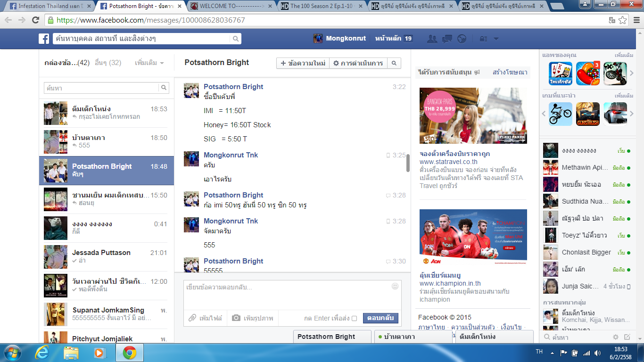Viewport: 644px width, 362px height.
Task: Open the Jessada Puttason conversation
Action: pos(107,256)
